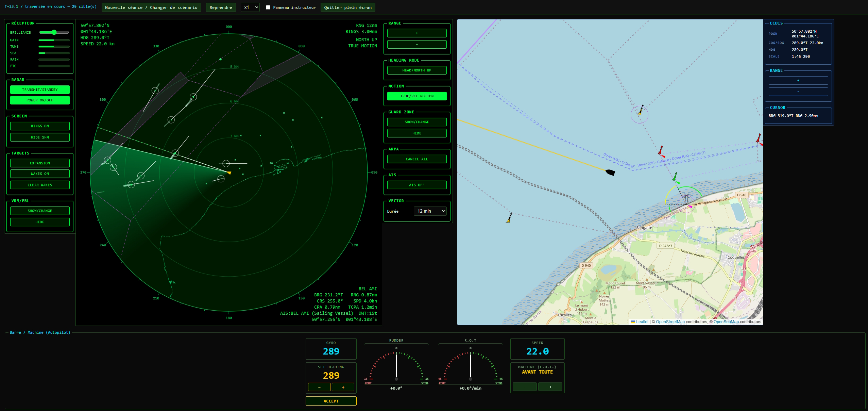This screenshot has height=411, width=868.
Task: Click Quitter plein écran button
Action: (x=348, y=7)
